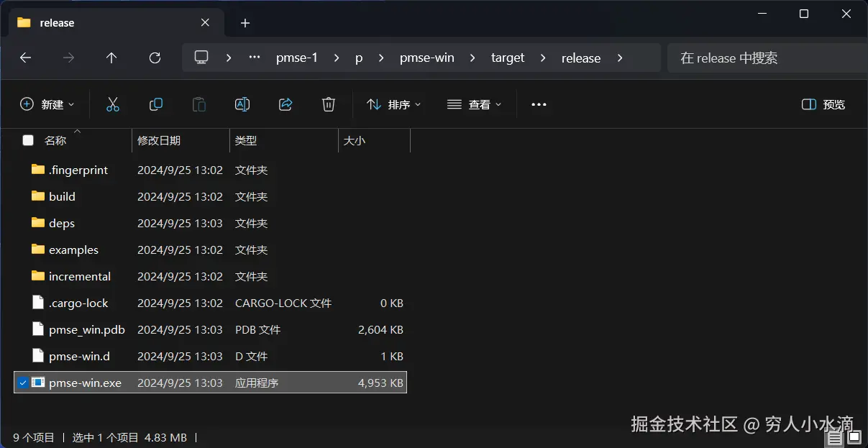Open the See more options menu in the toolbar
868x448 pixels.
click(x=539, y=104)
